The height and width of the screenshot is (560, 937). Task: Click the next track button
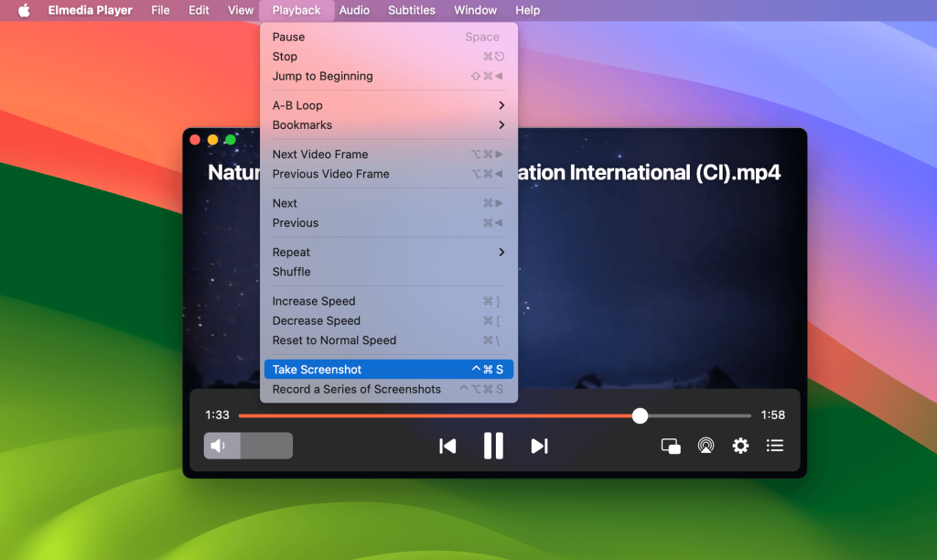click(x=539, y=447)
